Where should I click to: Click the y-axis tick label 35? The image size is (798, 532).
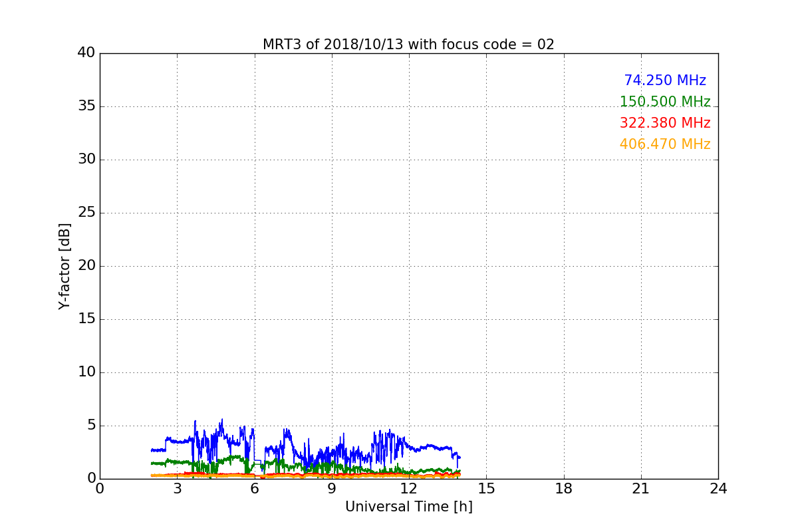tap(86, 106)
